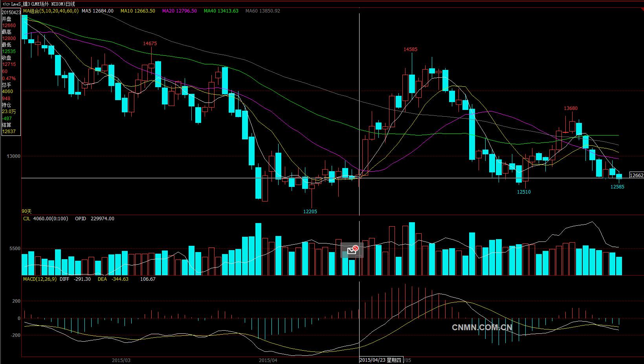The height and width of the screenshot is (364, 644).
Task: Click the 14675 high price marker
Action: (150, 44)
